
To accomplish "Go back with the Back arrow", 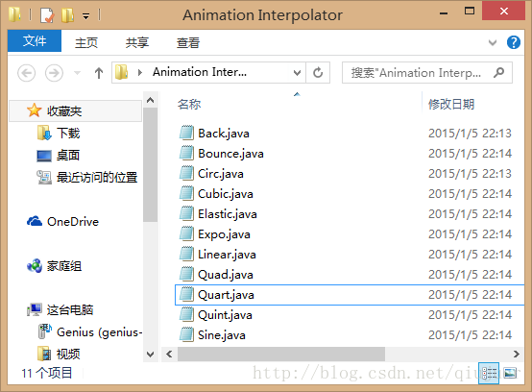I will click(27, 73).
